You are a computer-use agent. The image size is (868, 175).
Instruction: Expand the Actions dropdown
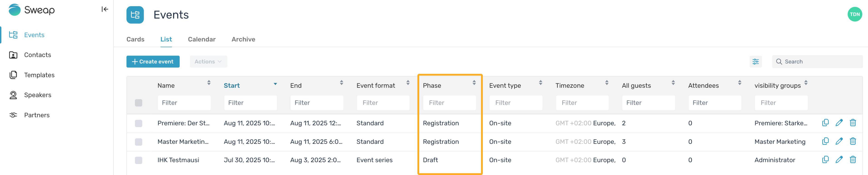(x=208, y=62)
